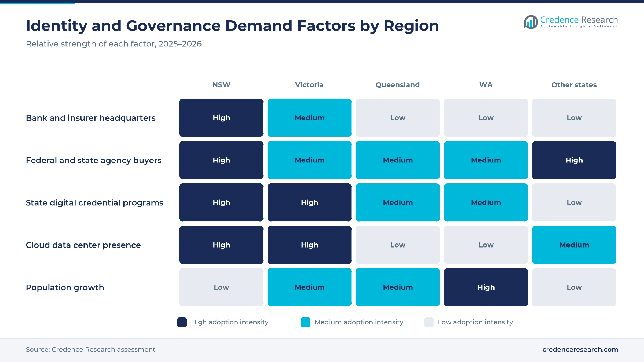The image size is (644, 362).
Task: Click the chart title Identity and Governance Demand
Action: (232, 26)
